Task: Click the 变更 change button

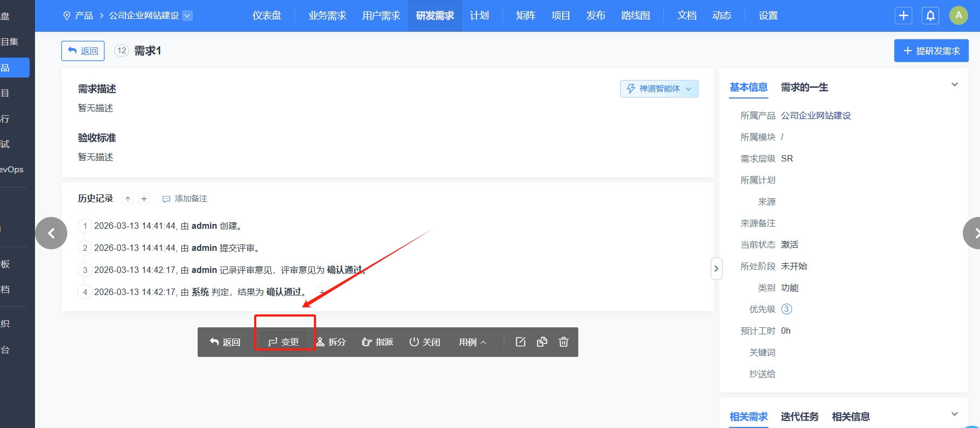Action: click(x=284, y=342)
